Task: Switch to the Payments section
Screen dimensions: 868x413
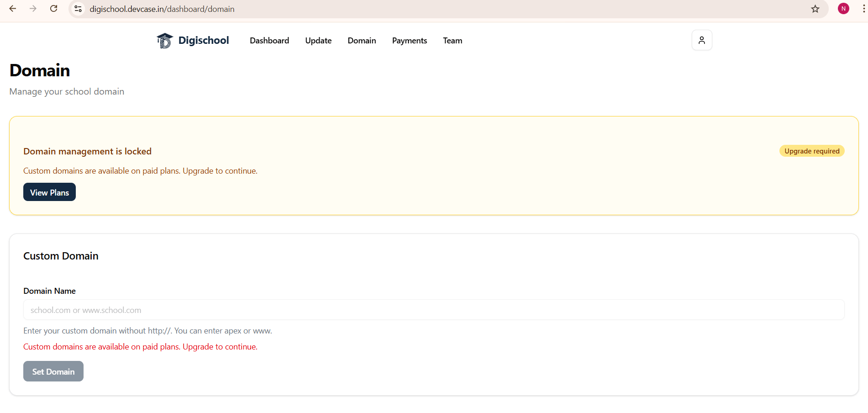Action: coord(409,41)
